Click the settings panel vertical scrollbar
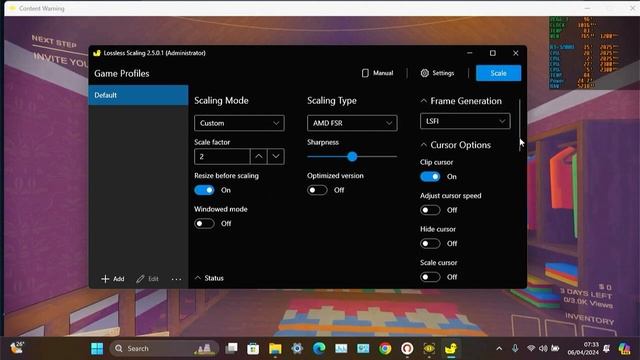Image resolution: width=640 pixels, height=360 pixels. pyautogui.click(x=520, y=124)
